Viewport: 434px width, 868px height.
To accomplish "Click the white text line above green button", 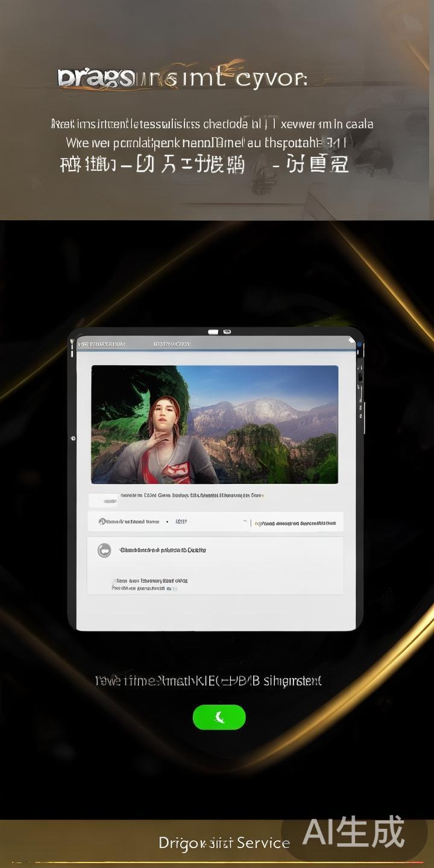I will 209,681.
